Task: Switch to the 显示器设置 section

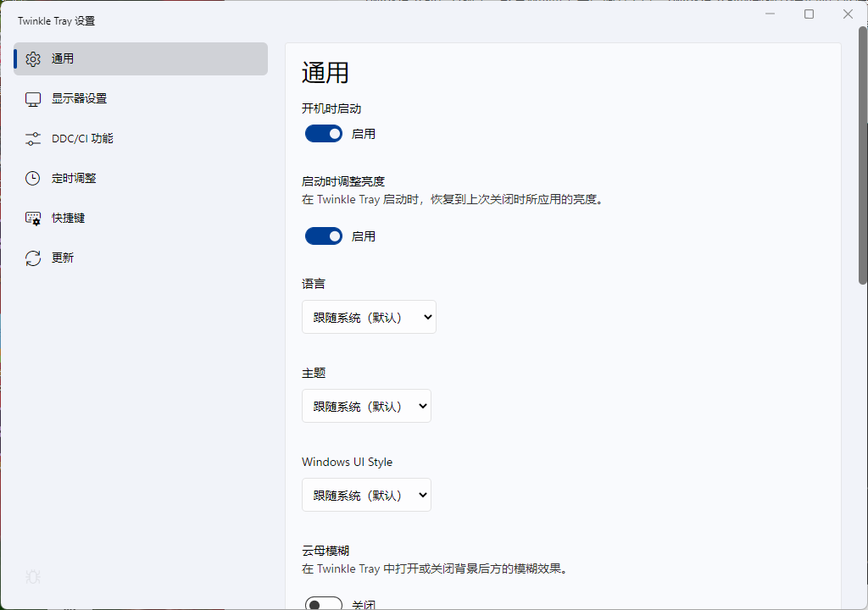Action: [x=102, y=98]
